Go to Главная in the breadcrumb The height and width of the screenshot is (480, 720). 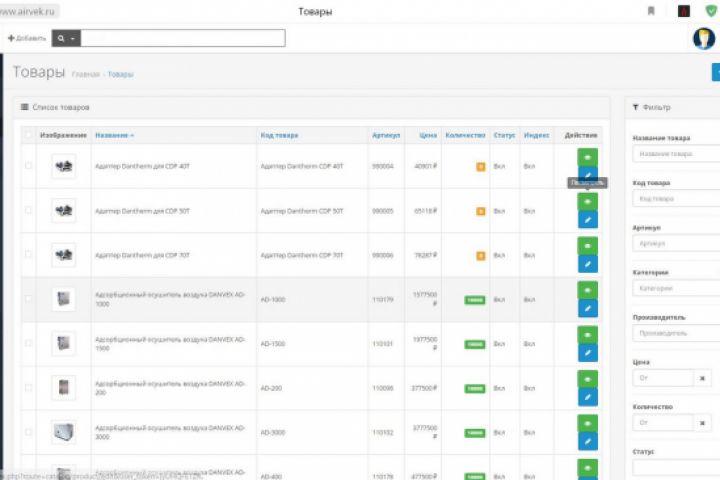(x=85, y=74)
